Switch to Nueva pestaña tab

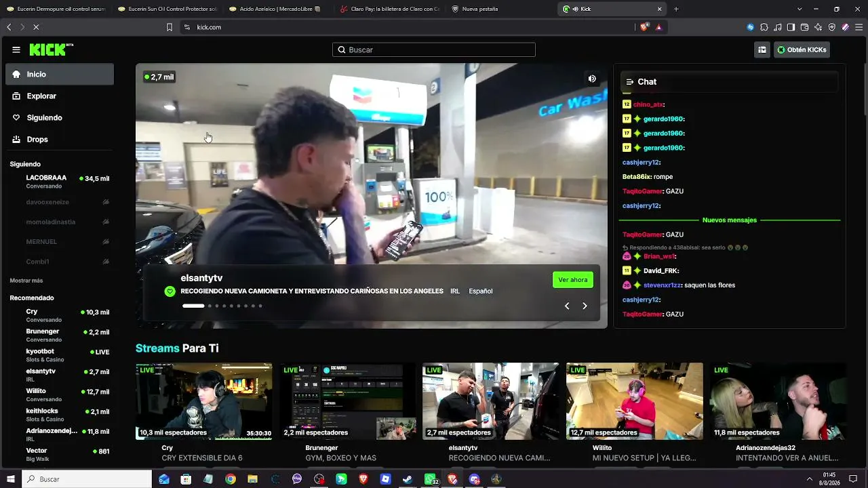point(500,9)
